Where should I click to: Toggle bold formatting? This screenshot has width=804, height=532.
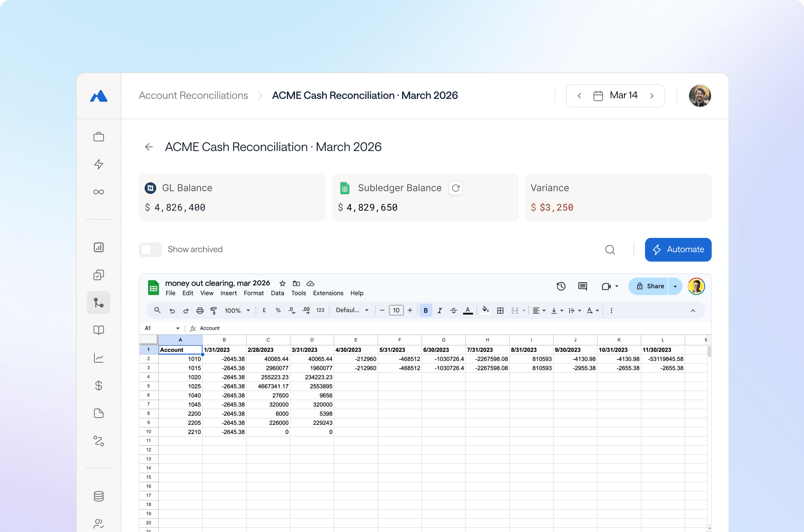pyautogui.click(x=426, y=310)
